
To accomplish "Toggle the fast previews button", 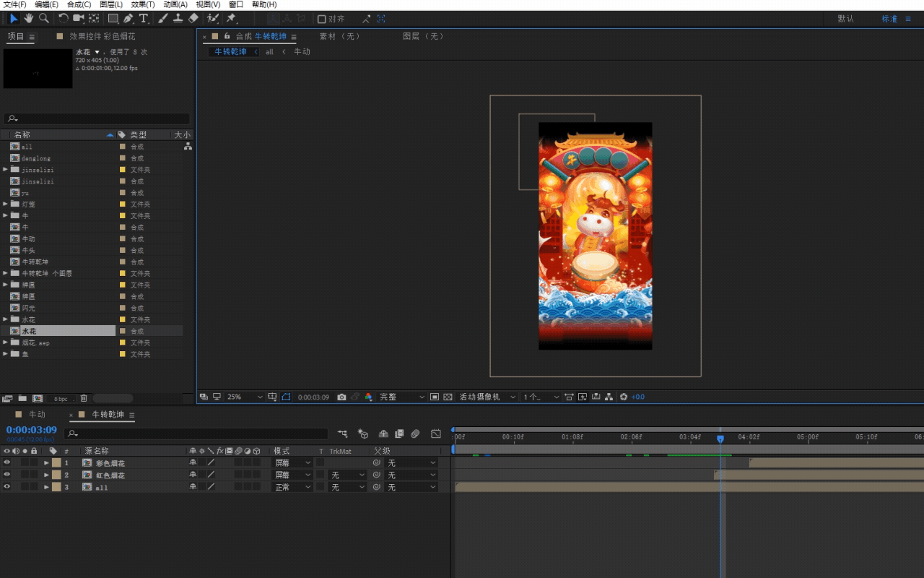I will (583, 397).
